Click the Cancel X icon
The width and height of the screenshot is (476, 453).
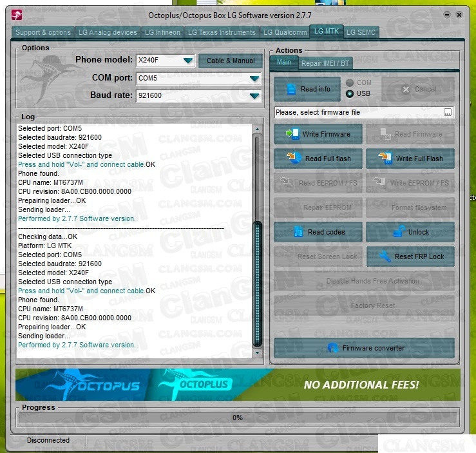pyautogui.click(x=406, y=89)
